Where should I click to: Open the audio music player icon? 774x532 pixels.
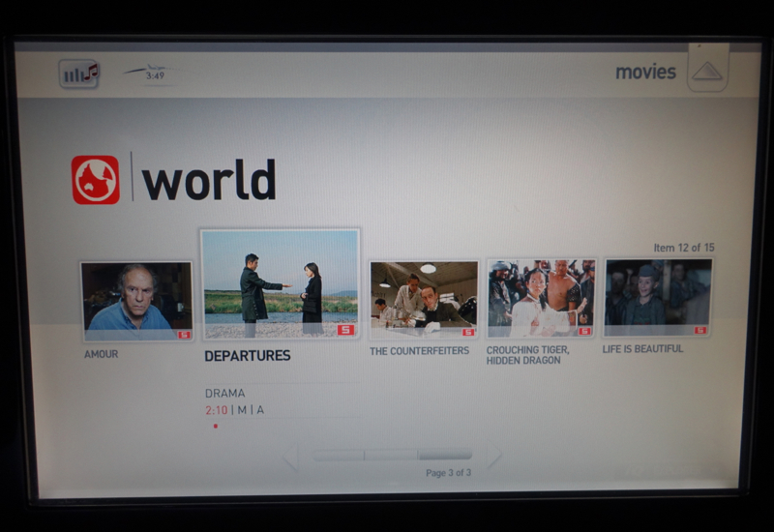(79, 74)
